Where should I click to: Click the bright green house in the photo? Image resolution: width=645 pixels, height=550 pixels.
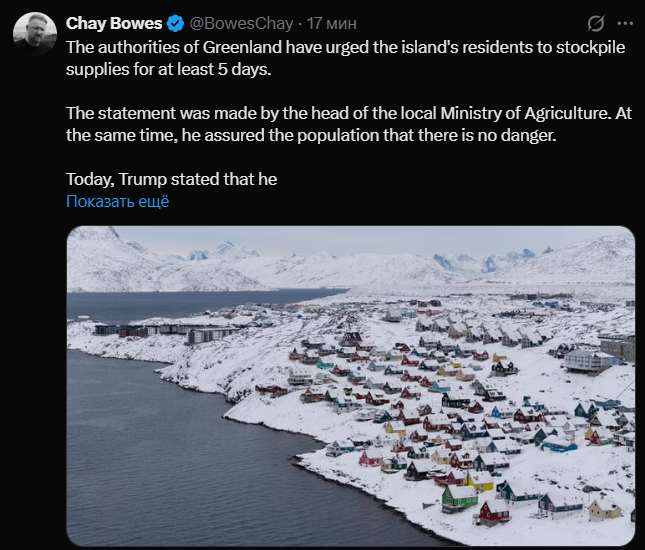[459, 495]
